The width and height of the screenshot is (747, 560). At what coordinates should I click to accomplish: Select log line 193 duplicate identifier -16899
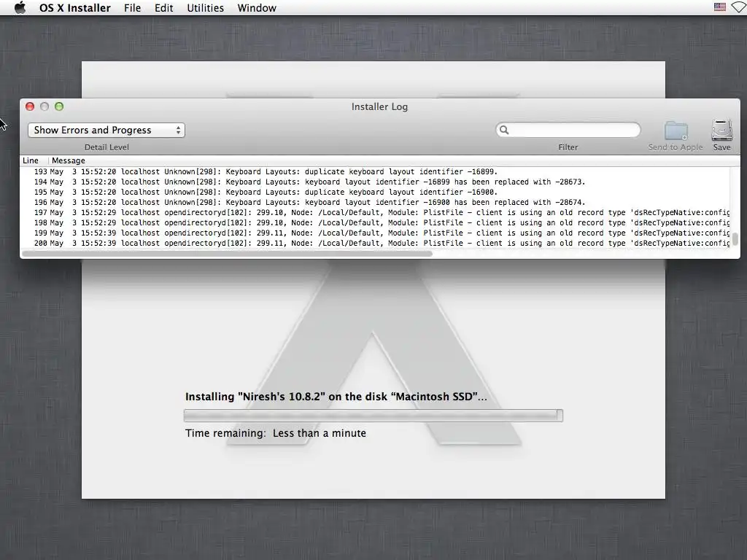(x=375, y=171)
